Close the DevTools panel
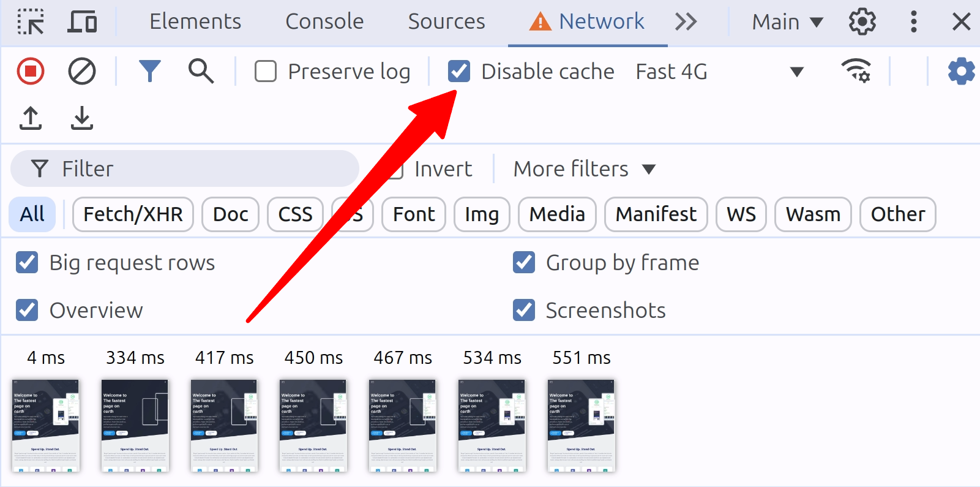The height and width of the screenshot is (487, 980). point(961,22)
